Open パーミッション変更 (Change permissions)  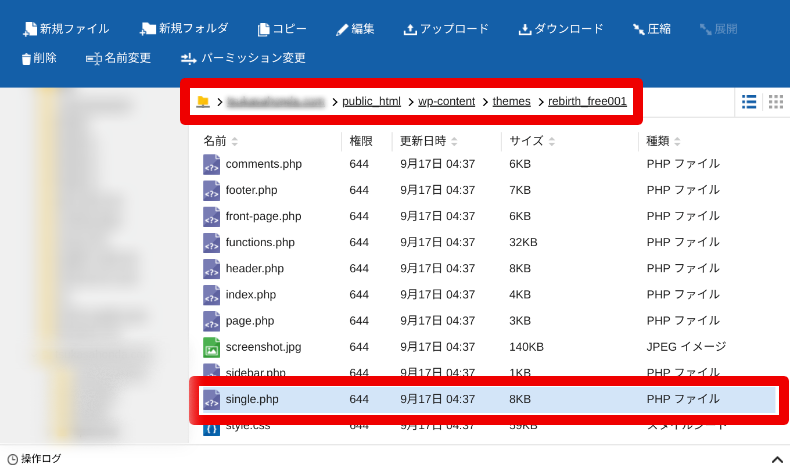click(243, 58)
